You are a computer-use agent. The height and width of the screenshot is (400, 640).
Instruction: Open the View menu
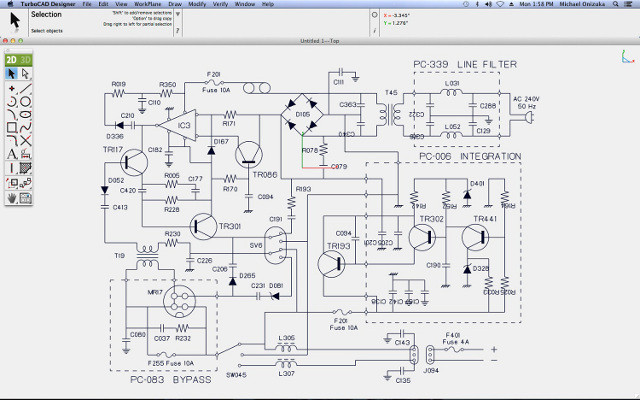pos(121,4)
